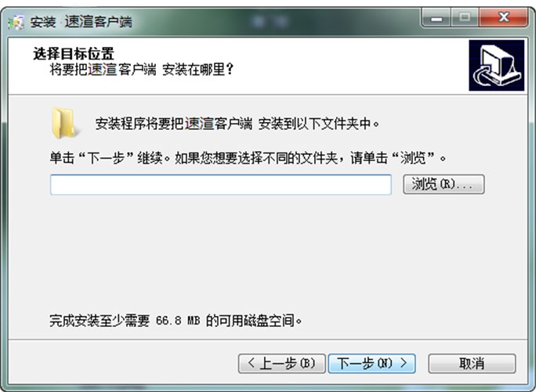Click the 浏览(R)... browse button
The height and width of the screenshot is (392, 539).
tap(443, 185)
